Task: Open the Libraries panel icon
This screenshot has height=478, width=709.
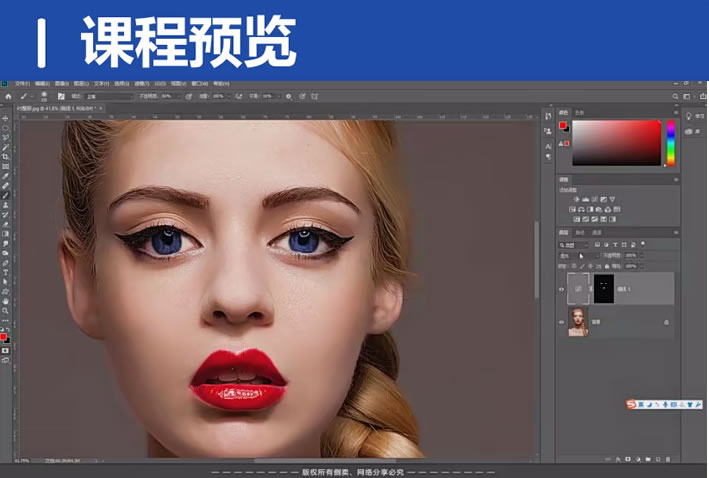Action: click(x=689, y=131)
